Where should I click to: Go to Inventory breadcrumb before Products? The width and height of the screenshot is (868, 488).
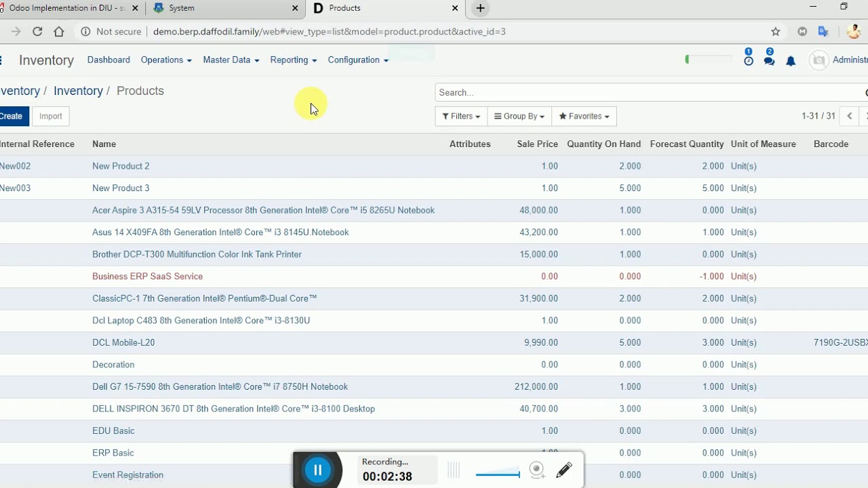[78, 91]
